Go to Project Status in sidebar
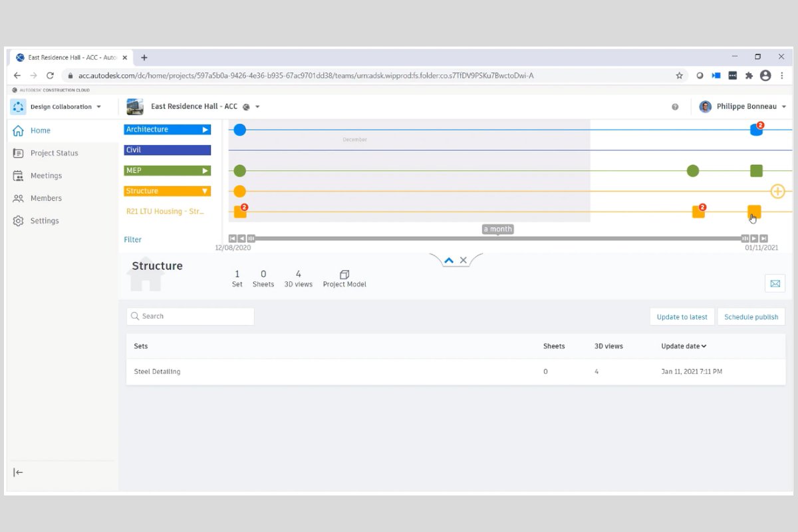The width and height of the screenshot is (798, 532). (54, 153)
